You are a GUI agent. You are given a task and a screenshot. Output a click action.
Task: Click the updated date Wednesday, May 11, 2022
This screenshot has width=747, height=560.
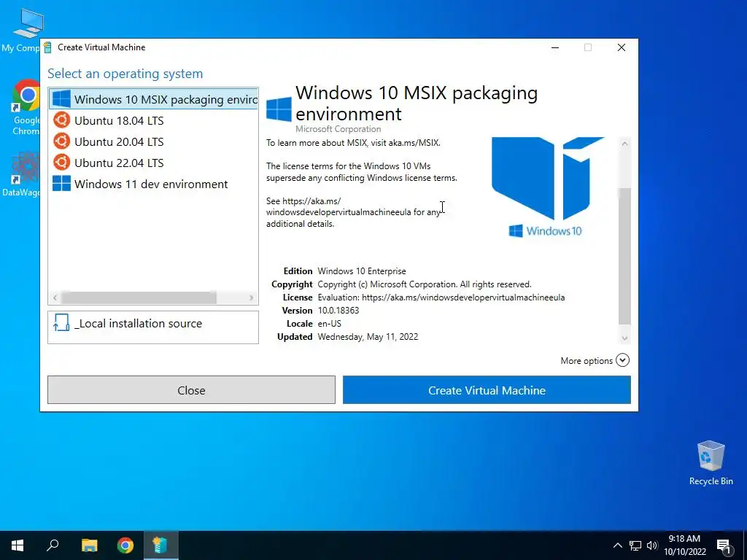point(368,337)
